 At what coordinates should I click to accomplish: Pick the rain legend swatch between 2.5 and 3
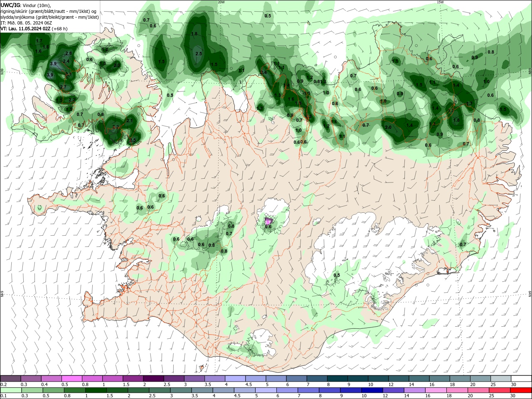coord(160,390)
